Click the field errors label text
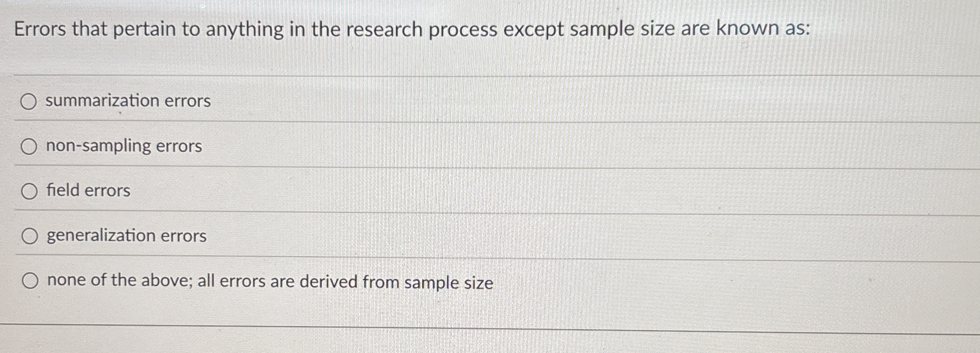 point(87,191)
